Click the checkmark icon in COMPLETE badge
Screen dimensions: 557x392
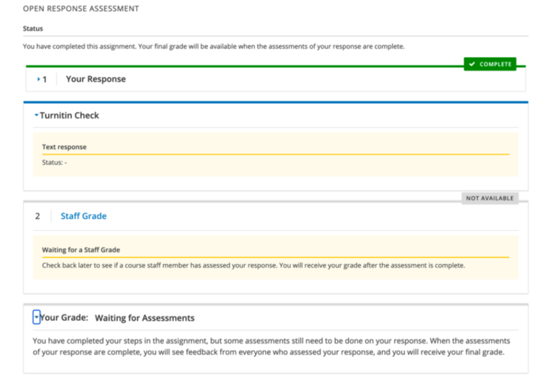pos(472,64)
